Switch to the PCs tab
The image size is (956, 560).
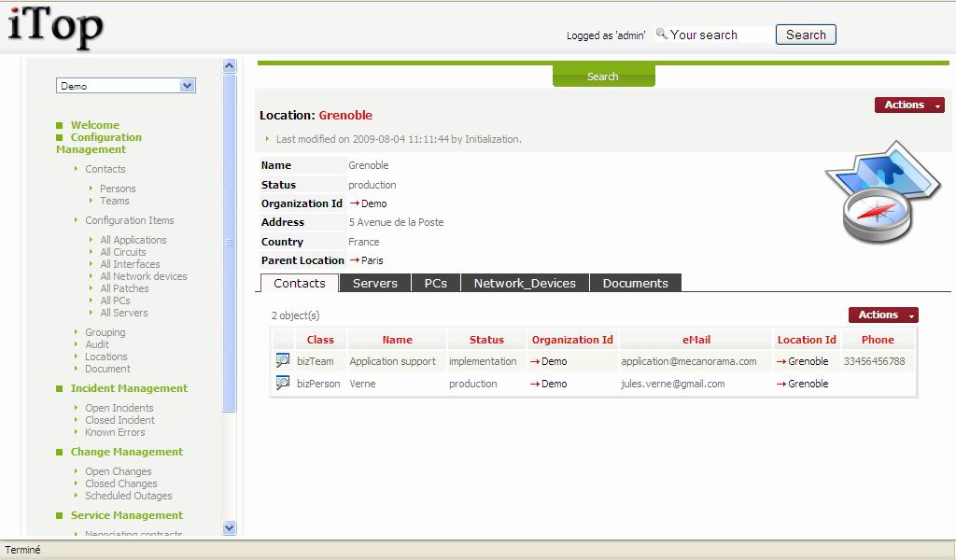435,283
